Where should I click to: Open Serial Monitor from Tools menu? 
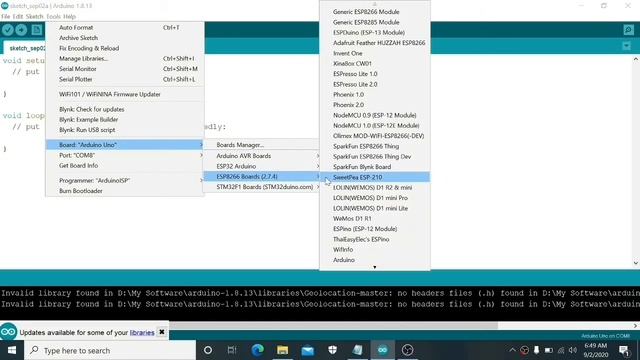pyautogui.click(x=125, y=69)
